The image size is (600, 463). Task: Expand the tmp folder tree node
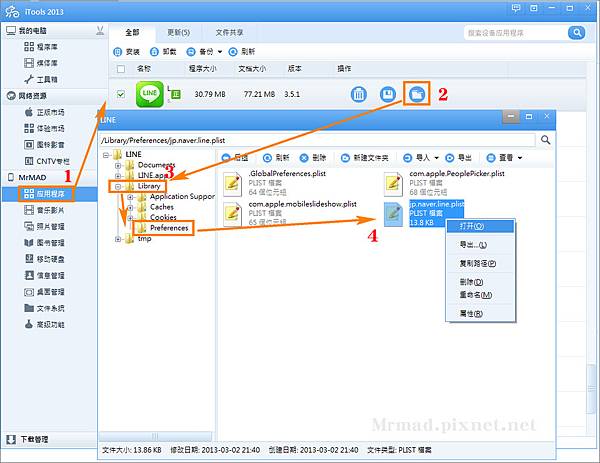118,239
